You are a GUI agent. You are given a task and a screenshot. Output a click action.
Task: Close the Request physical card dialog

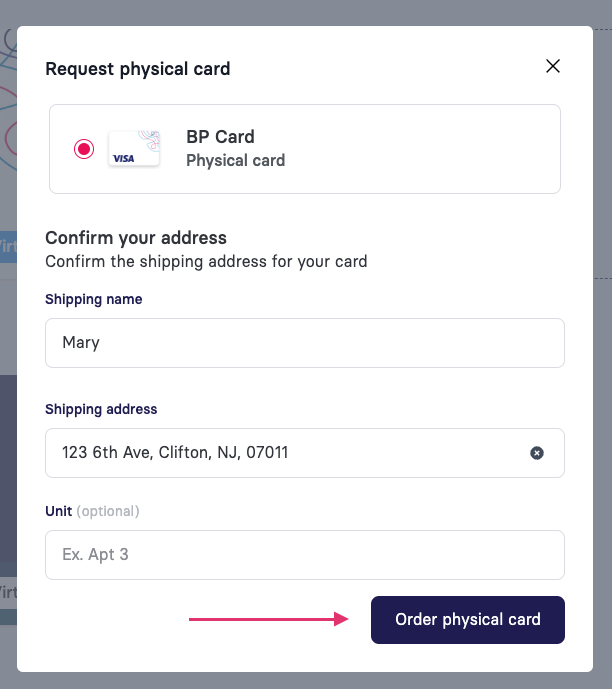[x=553, y=66]
